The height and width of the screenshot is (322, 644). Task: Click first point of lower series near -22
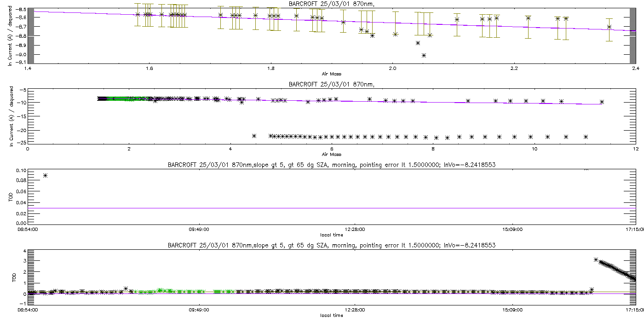[x=254, y=136]
